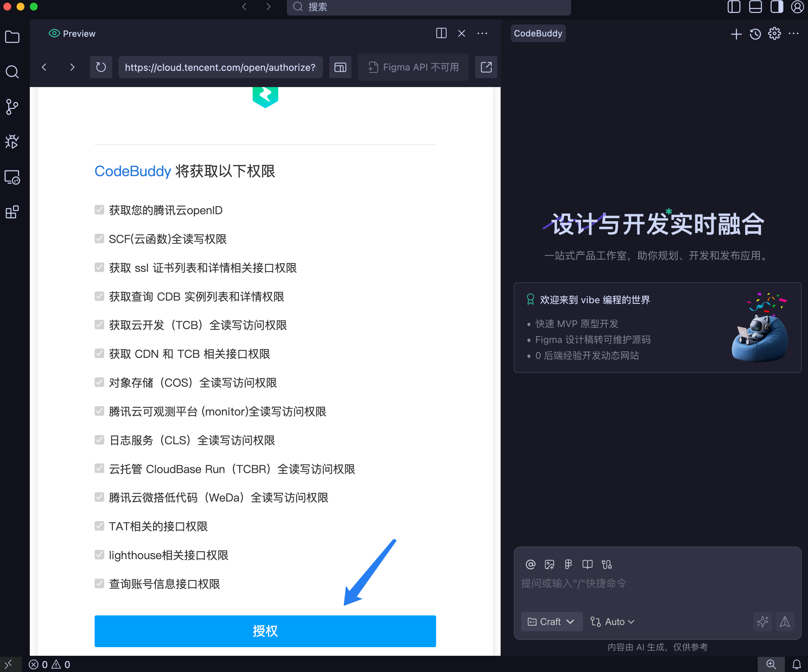808x672 pixels.
Task: Open the Search panel in the sidebar
Action: tap(12, 72)
